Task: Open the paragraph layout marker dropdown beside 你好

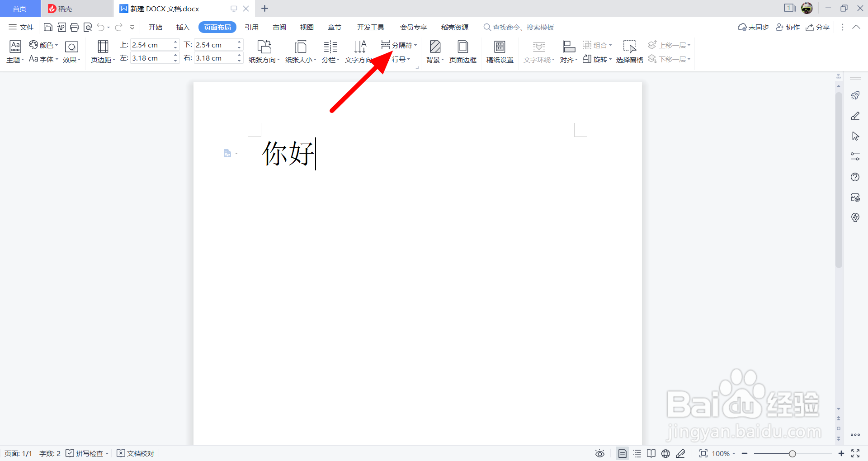Action: pyautogui.click(x=231, y=154)
